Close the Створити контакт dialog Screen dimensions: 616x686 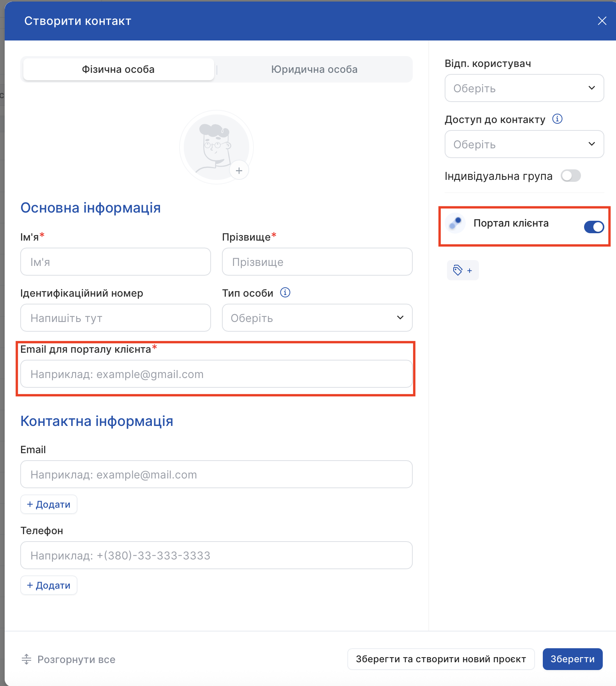pos(602,21)
